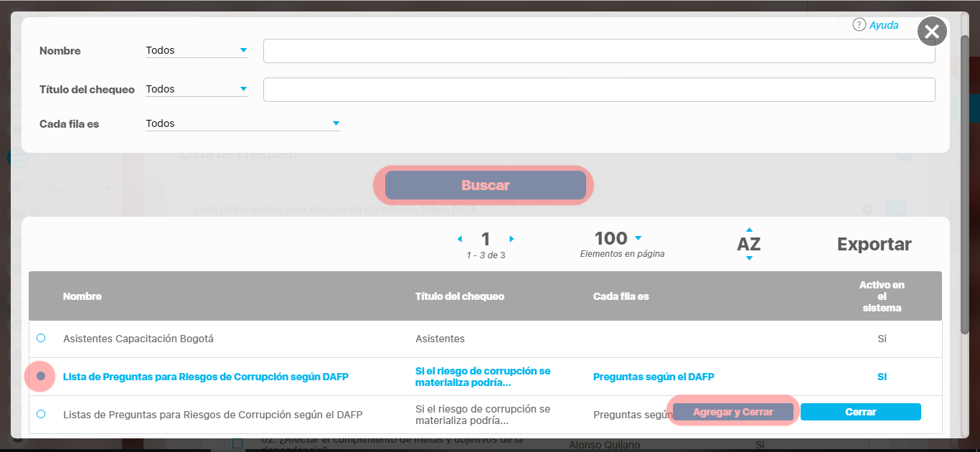Go to next page arrow in pagination

[x=512, y=239]
